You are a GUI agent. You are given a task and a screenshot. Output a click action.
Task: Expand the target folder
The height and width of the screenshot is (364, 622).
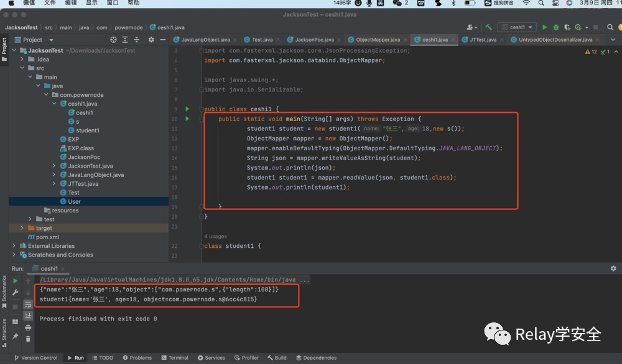click(x=22, y=228)
